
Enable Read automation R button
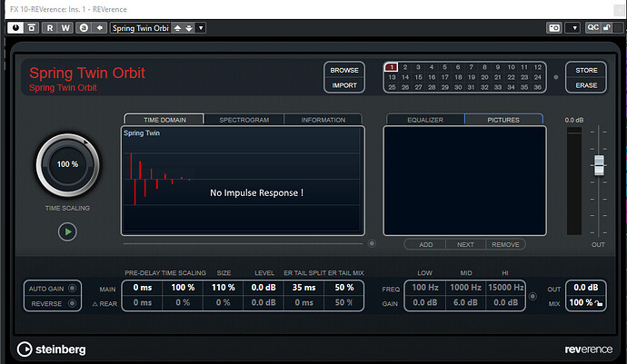pos(50,28)
